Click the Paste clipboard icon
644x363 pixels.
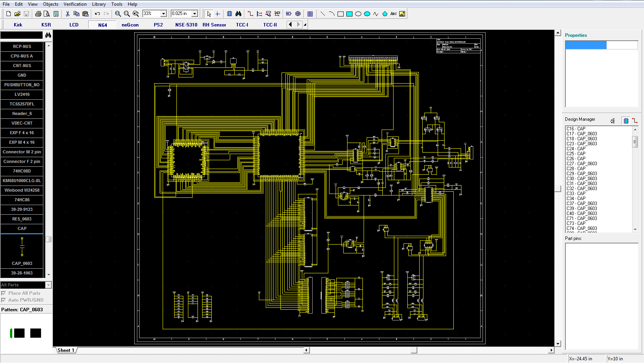86,14
